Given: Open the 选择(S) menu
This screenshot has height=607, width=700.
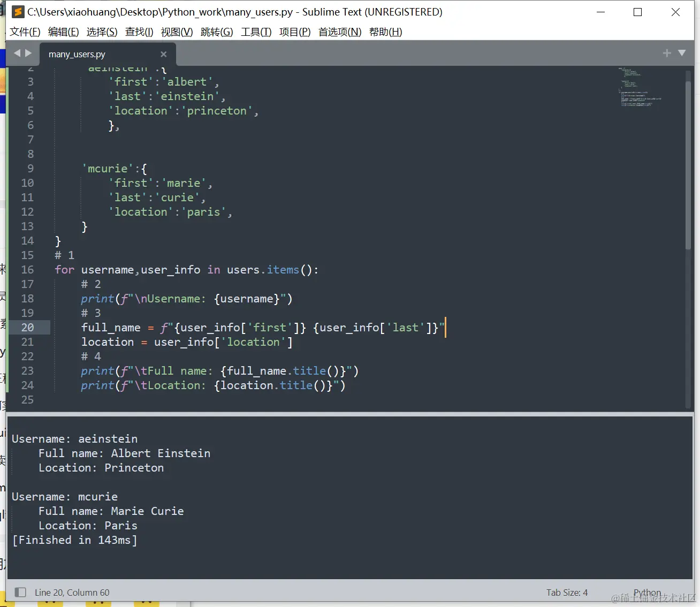Looking at the screenshot, I should 102,32.
